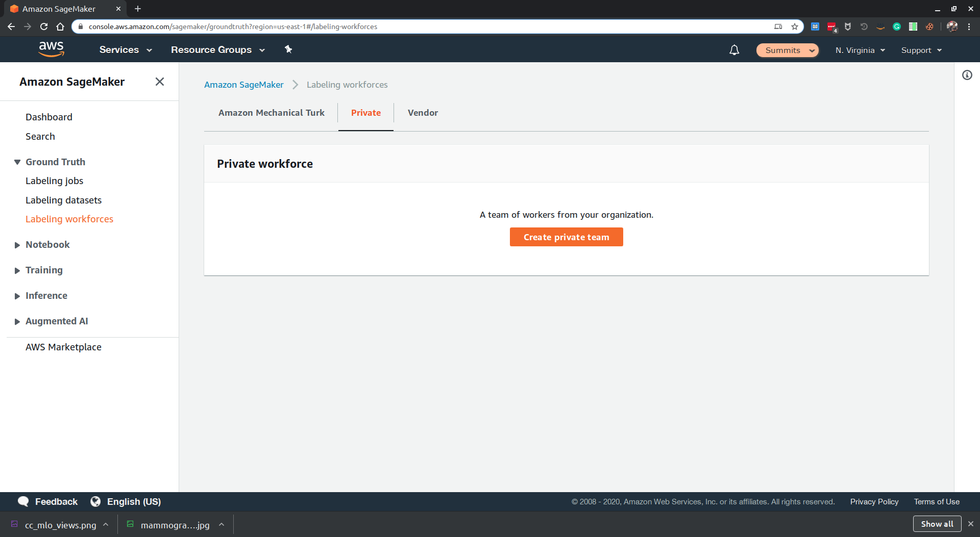Open the pin shortcuts icon in AWS navbar

(x=288, y=49)
